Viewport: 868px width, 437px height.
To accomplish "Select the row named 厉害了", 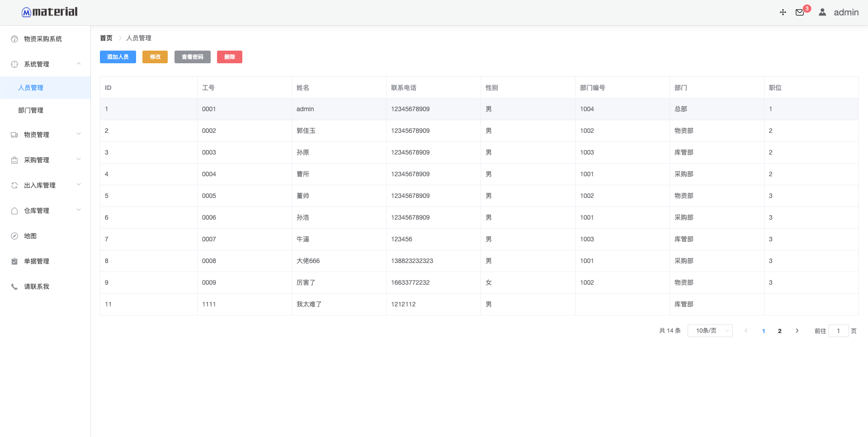I will (479, 282).
